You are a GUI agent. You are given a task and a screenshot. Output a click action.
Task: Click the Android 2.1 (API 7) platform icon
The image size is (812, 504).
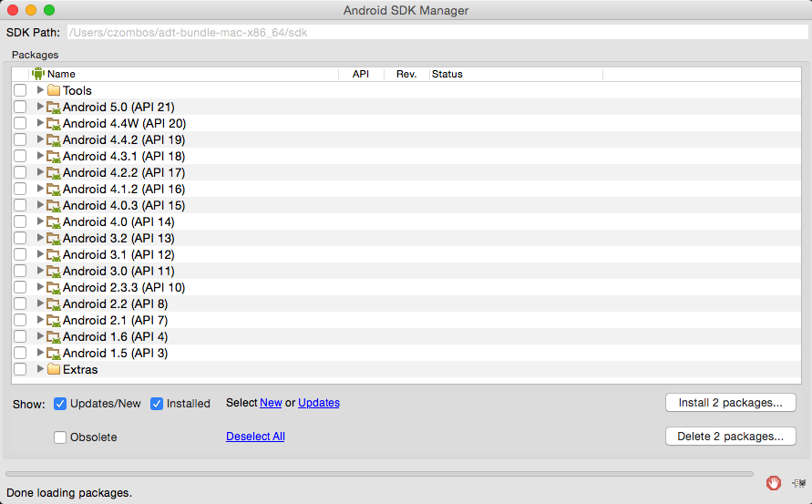pyautogui.click(x=54, y=321)
